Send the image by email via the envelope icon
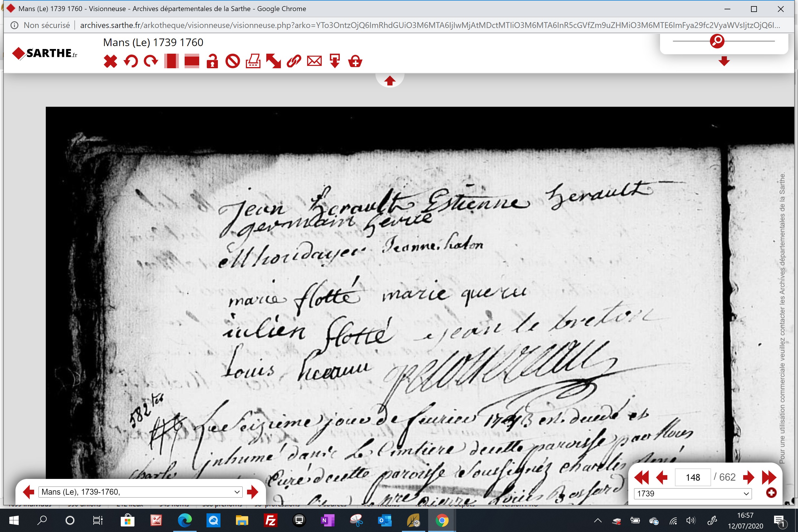This screenshot has height=532, width=798. (314, 62)
